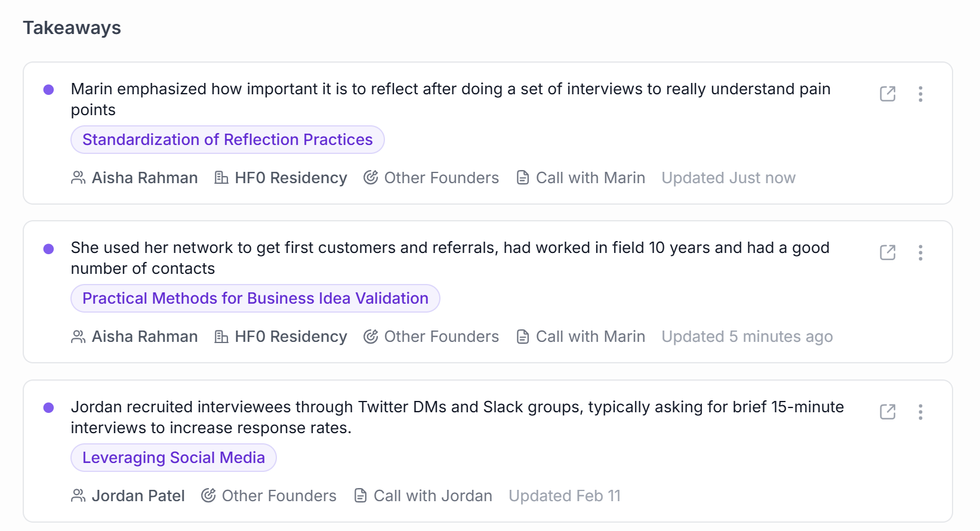
Task: Open Call with Jordan note
Action: (432, 496)
